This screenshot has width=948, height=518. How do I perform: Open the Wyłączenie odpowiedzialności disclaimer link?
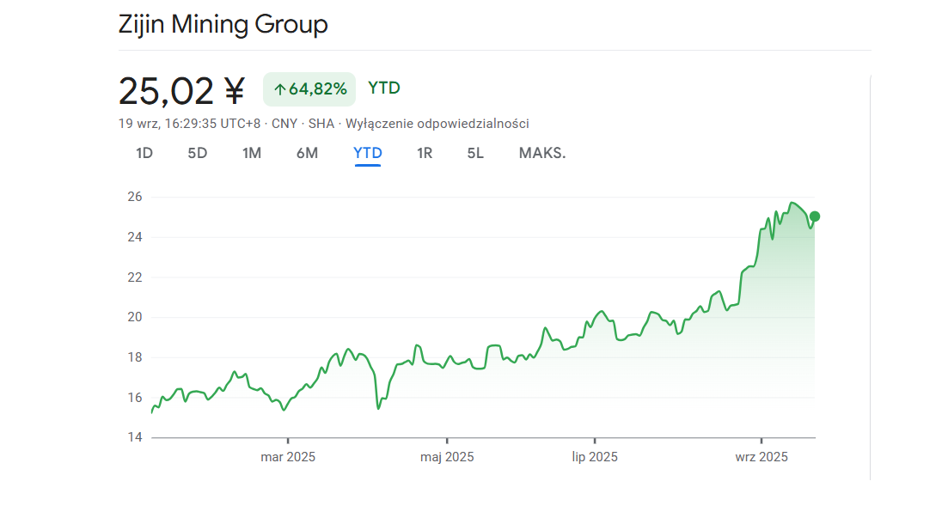tap(437, 123)
